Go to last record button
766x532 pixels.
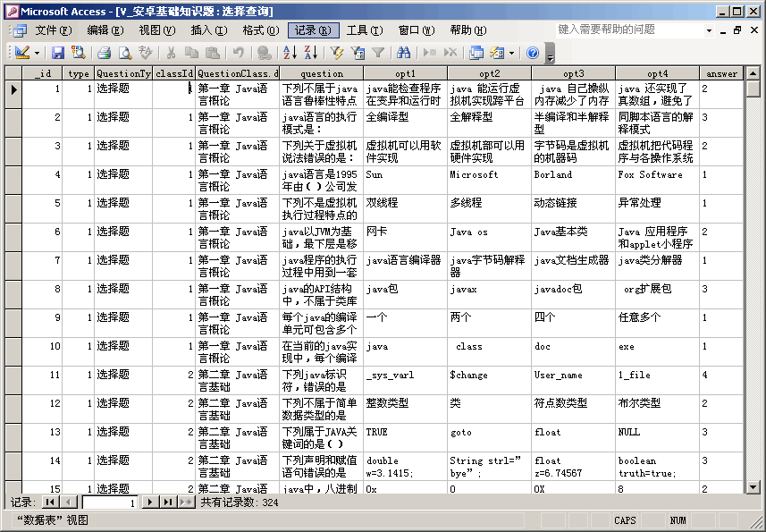168,502
